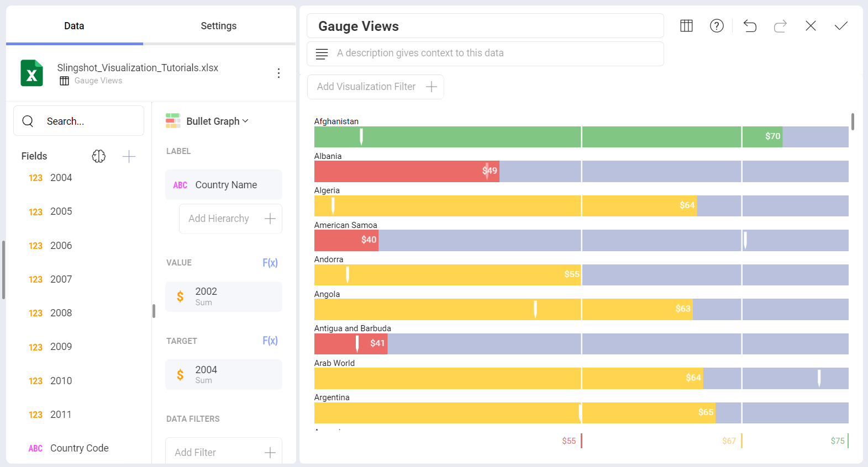The height and width of the screenshot is (467, 868).
Task: Switch to the Data tab
Action: coord(74,26)
